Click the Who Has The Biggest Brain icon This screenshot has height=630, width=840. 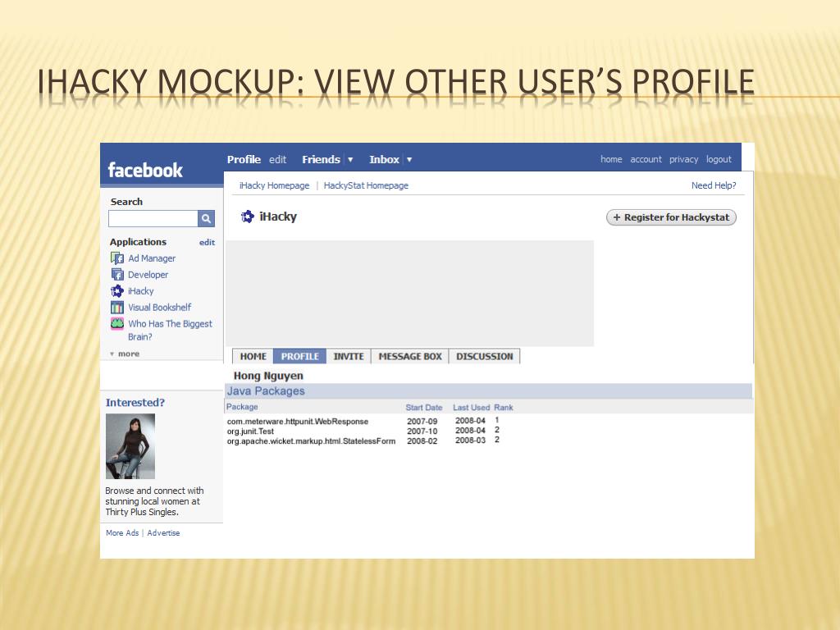116,323
